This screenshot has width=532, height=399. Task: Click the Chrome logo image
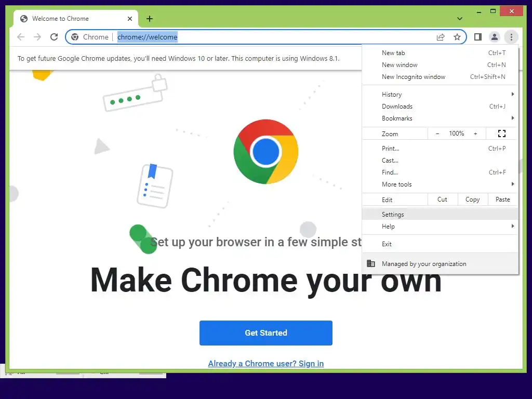(x=265, y=152)
